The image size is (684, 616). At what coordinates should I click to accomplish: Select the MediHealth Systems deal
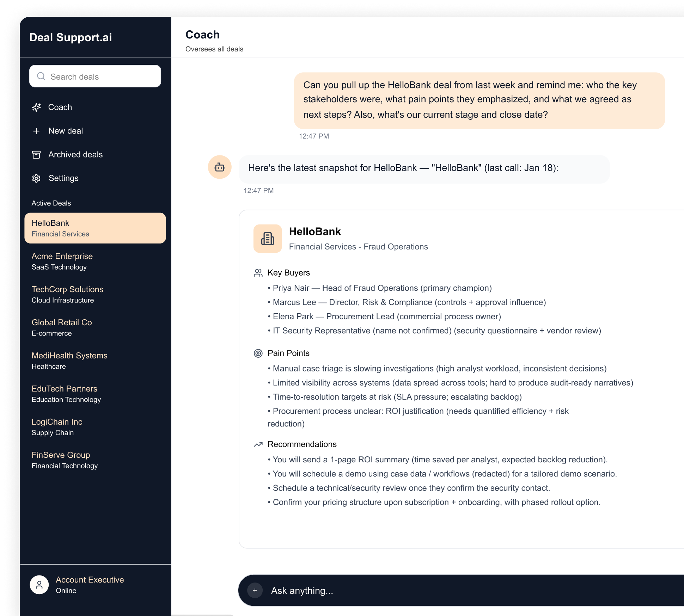[69, 361]
